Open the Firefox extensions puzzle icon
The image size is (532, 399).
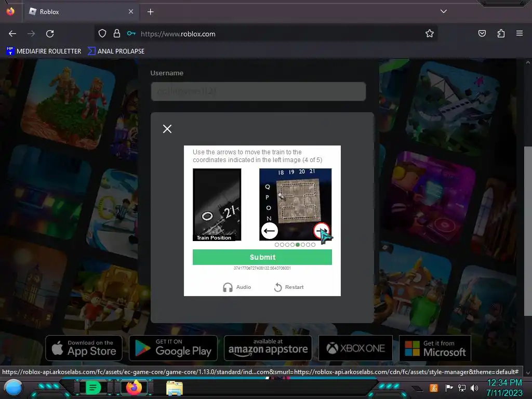501,33
